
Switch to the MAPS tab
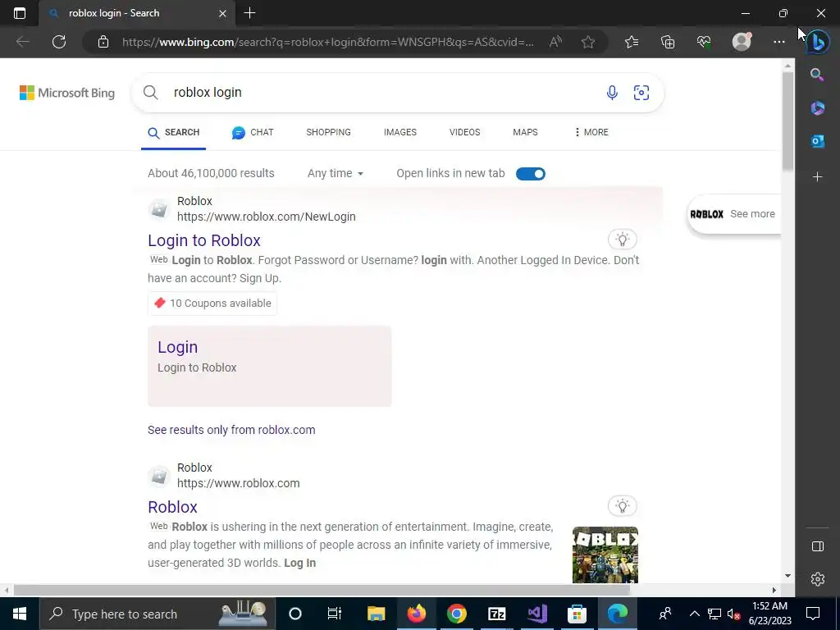click(x=525, y=132)
